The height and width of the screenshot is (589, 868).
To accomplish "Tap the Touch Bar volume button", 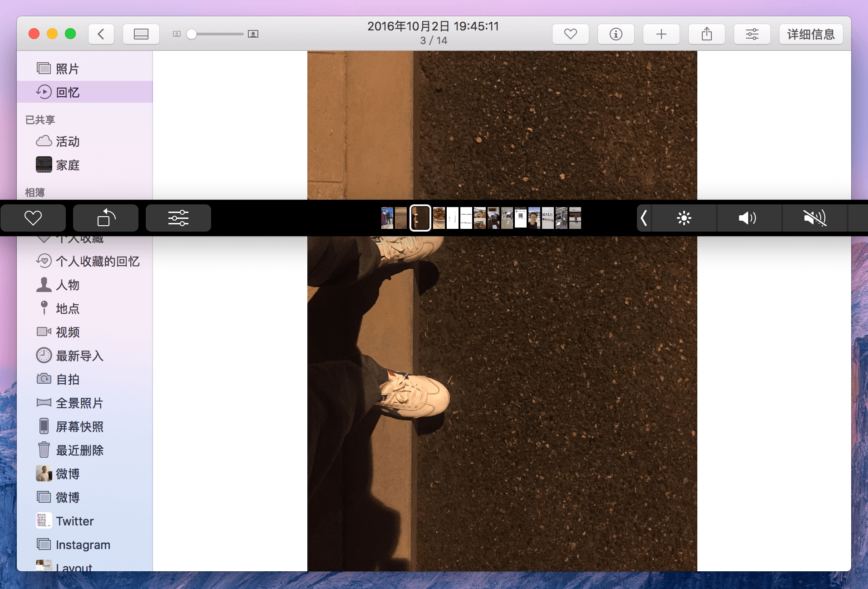I will pos(749,218).
